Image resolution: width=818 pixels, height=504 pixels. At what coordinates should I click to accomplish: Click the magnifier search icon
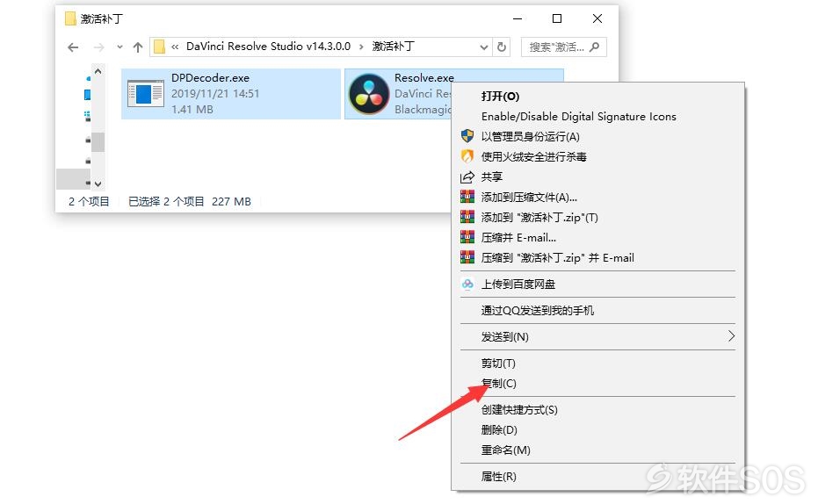[594, 47]
